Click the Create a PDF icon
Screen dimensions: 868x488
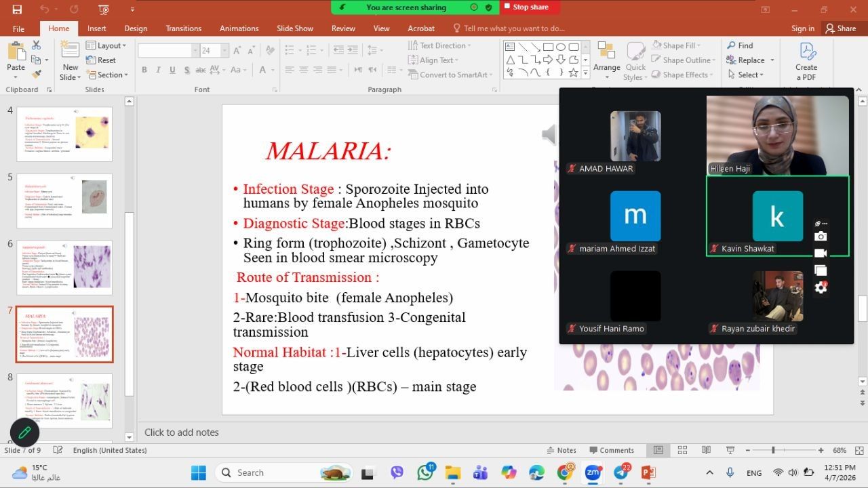tap(806, 52)
